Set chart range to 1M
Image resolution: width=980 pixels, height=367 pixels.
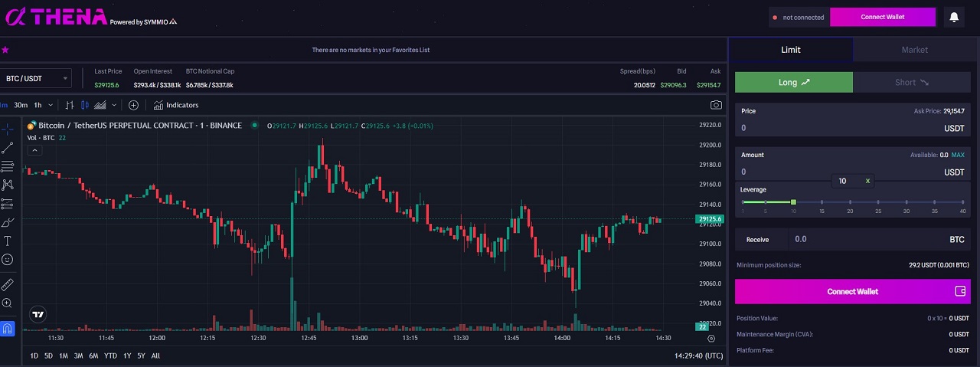(64, 356)
